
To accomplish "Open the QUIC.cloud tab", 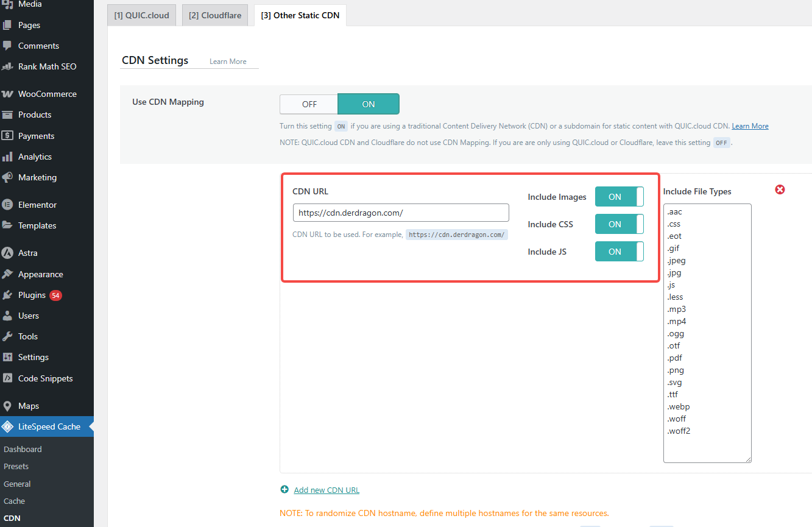I will 141,15.
